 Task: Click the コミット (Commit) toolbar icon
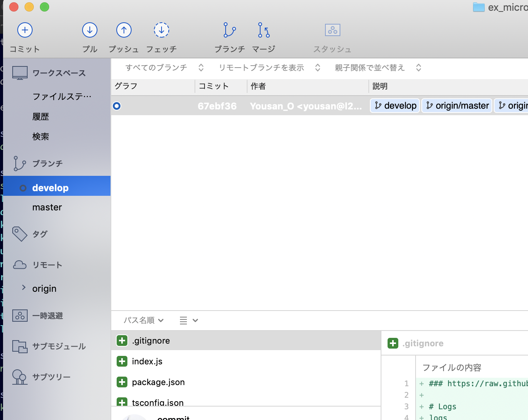pos(25,30)
